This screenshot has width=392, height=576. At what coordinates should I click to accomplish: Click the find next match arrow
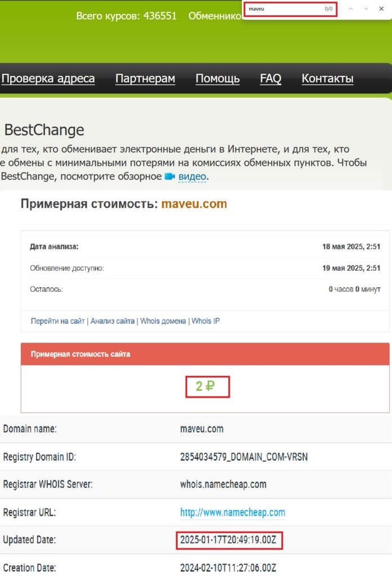(x=366, y=9)
